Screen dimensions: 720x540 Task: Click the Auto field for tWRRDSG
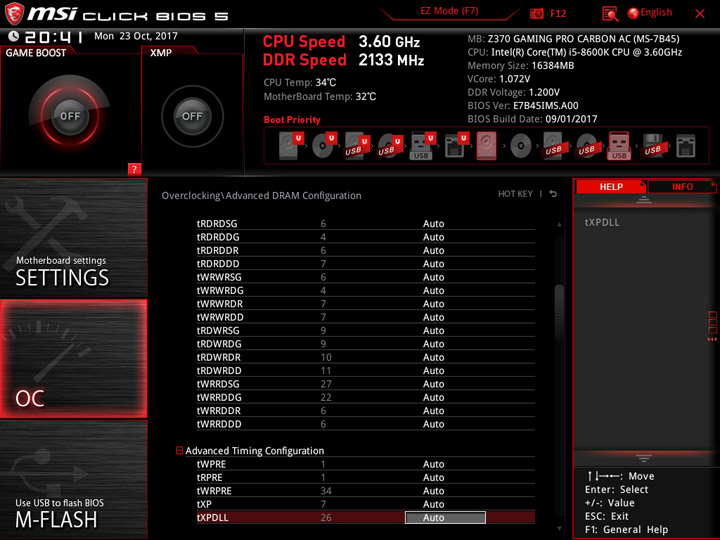433,384
